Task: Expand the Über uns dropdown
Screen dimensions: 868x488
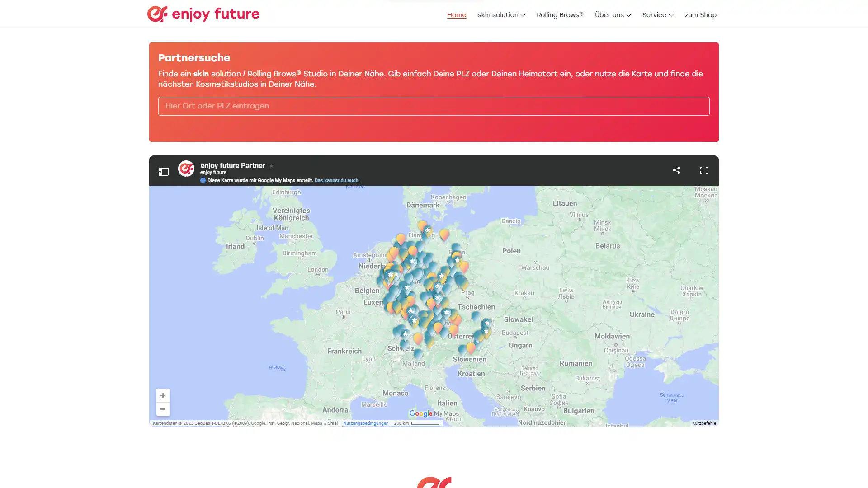Action: tap(613, 15)
